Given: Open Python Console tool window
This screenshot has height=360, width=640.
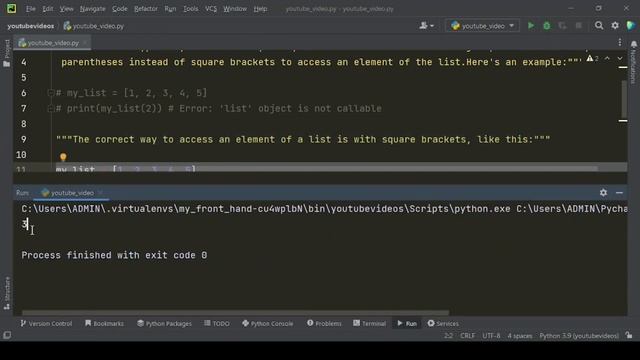Looking at the screenshot, I should 267,323.
